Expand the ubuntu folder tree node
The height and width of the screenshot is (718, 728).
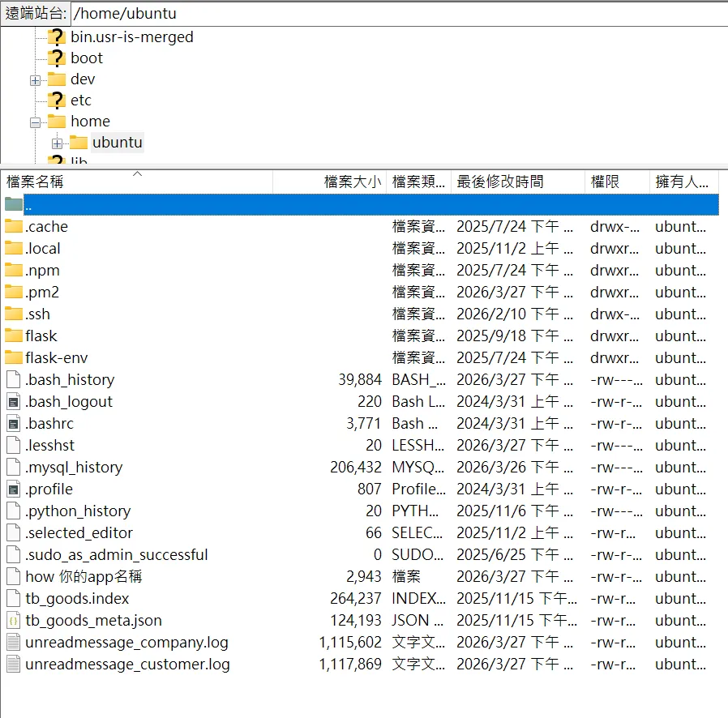tap(57, 143)
